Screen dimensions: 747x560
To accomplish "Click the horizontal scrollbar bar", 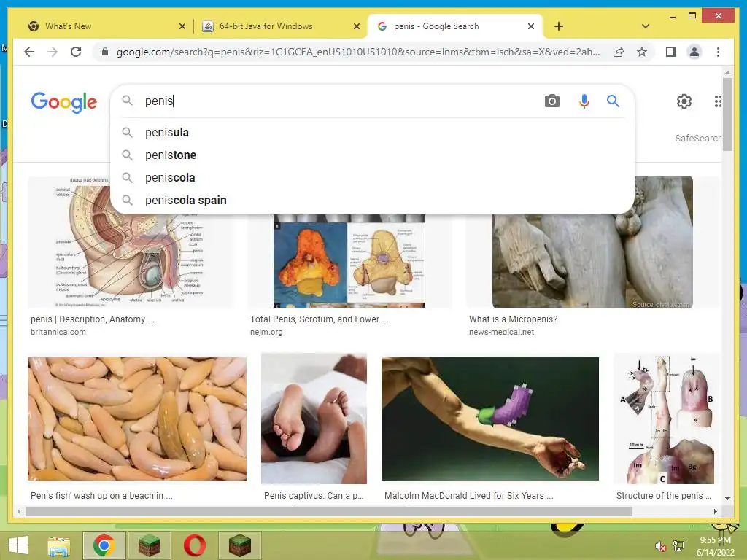I will (329, 511).
